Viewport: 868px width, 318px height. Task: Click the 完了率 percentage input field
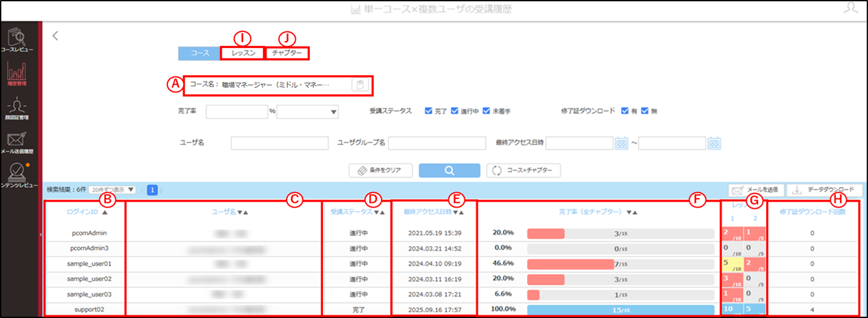(x=236, y=112)
